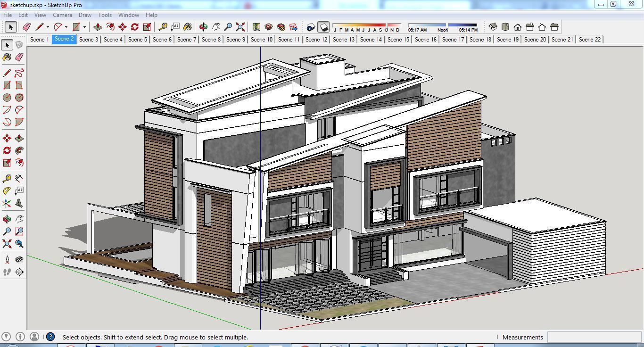Select the Position Camera tool
This screenshot has width=644, height=347.
tap(7, 260)
